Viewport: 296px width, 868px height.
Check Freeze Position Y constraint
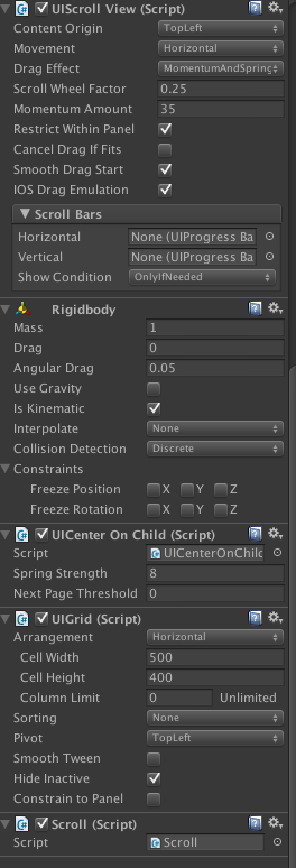point(187,490)
